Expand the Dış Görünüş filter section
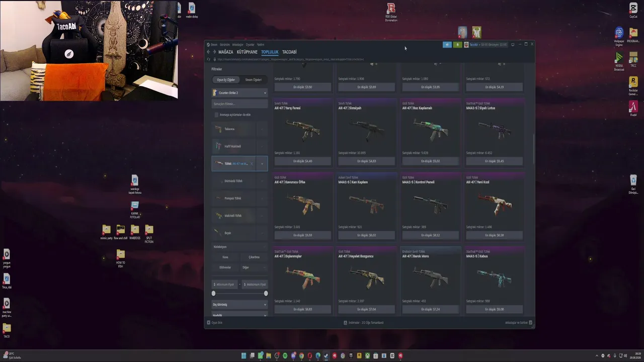Screen dimensions: 644x362 tap(239, 304)
